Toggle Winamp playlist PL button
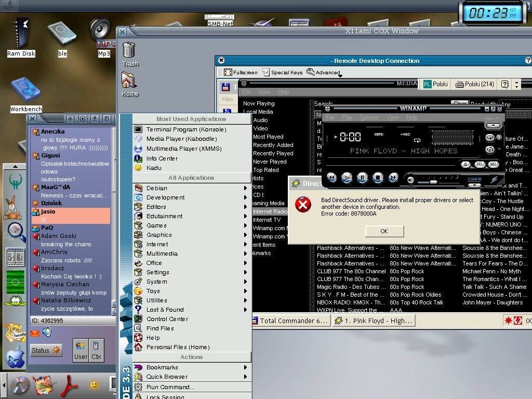Screen dimensions: 532x399 point(480,165)
